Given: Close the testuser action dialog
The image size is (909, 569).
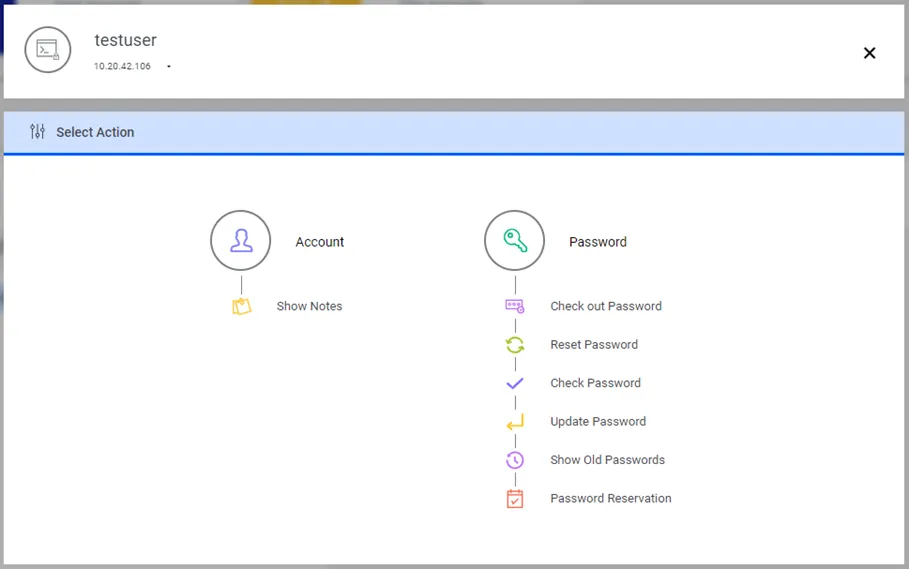Looking at the screenshot, I should click(869, 53).
